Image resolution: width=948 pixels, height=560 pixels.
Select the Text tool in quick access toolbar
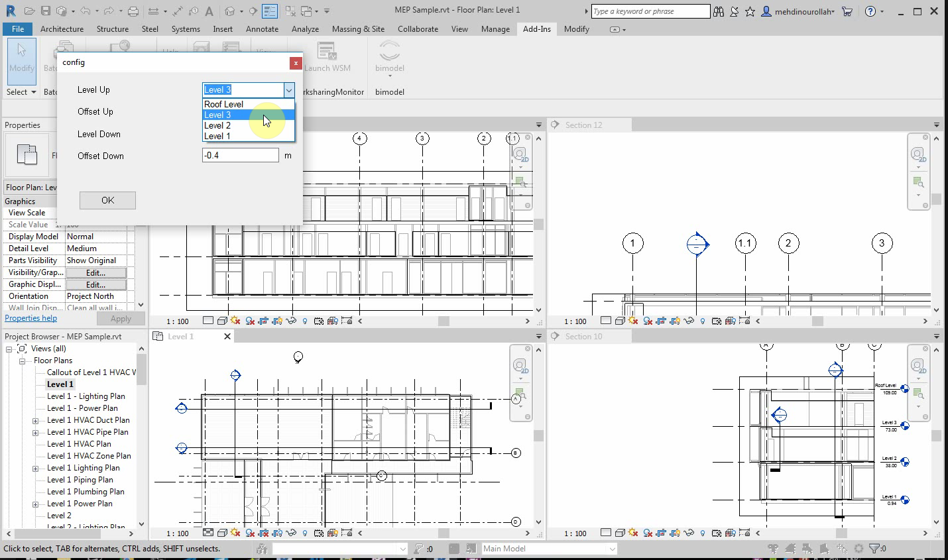209,11
